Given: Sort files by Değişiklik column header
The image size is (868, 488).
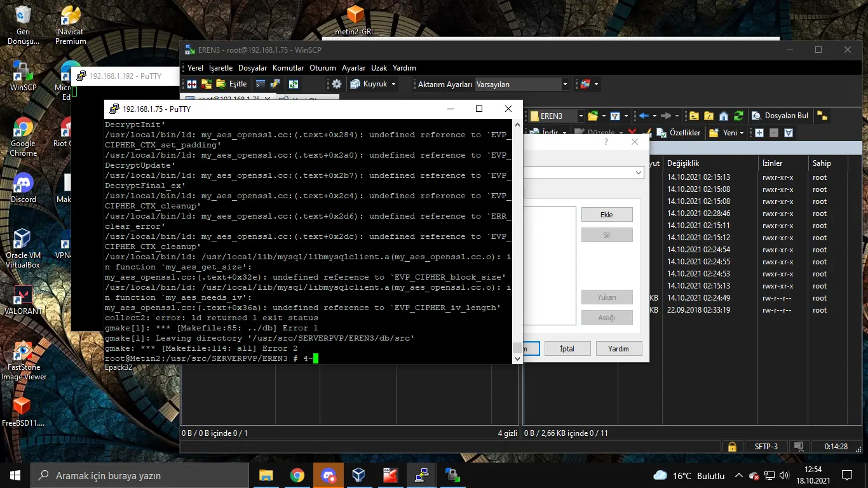Looking at the screenshot, I should click(683, 163).
